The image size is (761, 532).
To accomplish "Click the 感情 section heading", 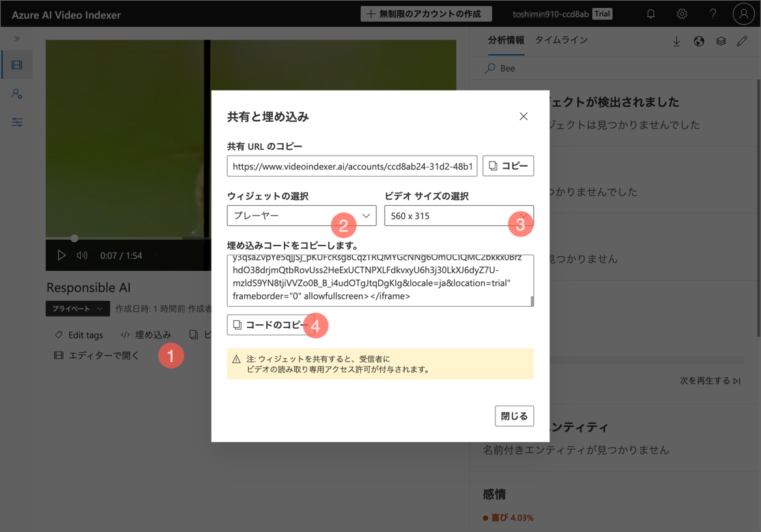I will click(495, 494).
